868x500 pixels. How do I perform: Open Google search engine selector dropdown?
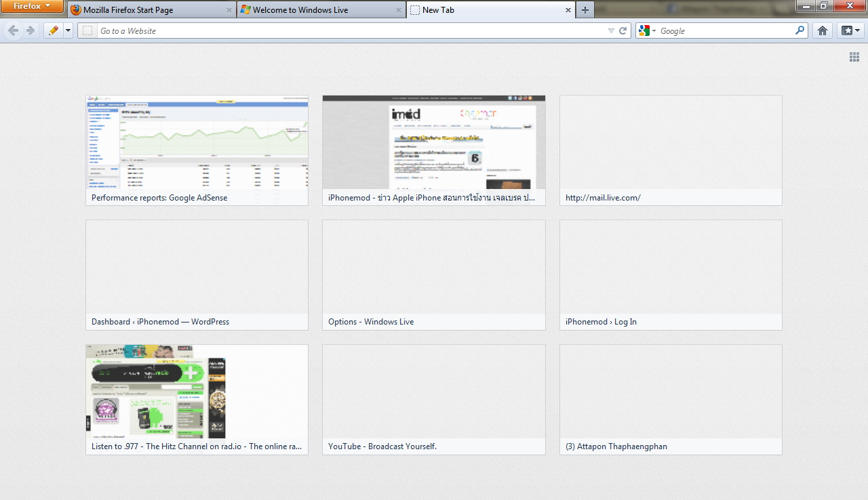647,30
